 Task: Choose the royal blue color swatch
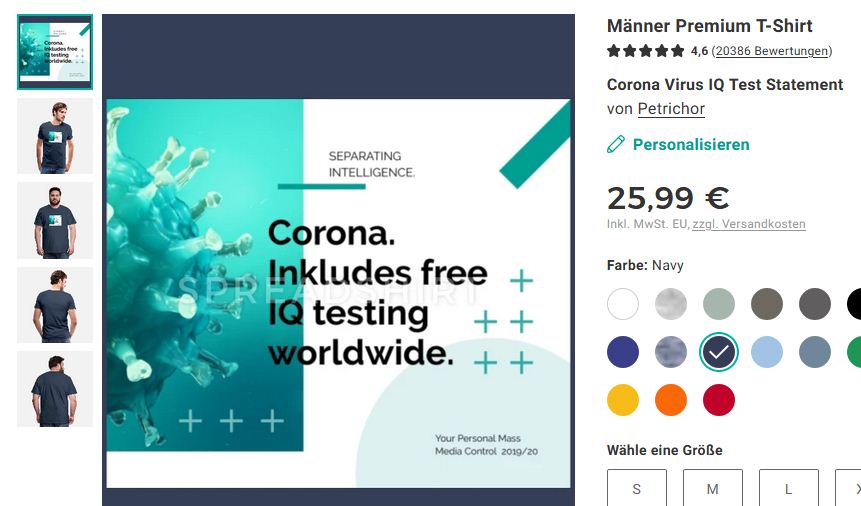[x=623, y=352]
